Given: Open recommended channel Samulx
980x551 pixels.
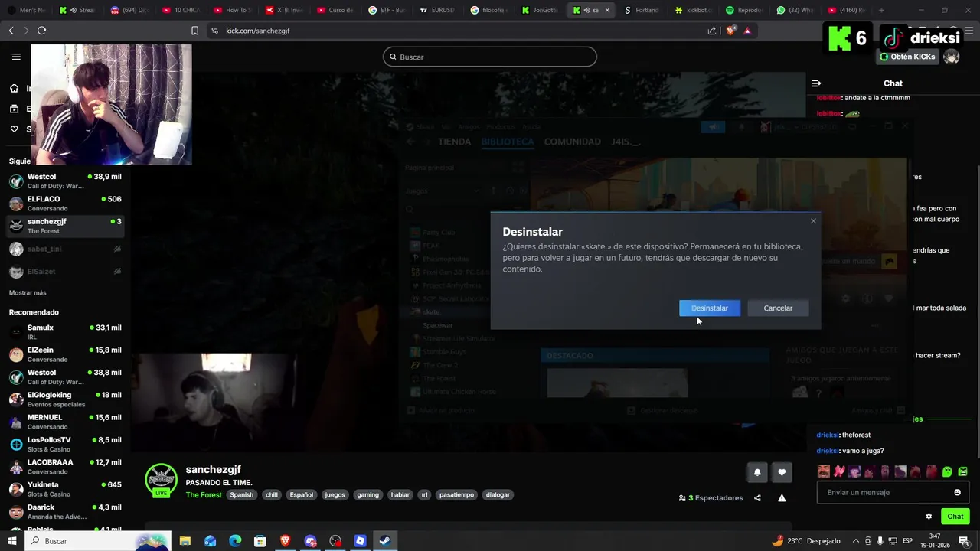Looking at the screenshot, I should click(x=65, y=332).
